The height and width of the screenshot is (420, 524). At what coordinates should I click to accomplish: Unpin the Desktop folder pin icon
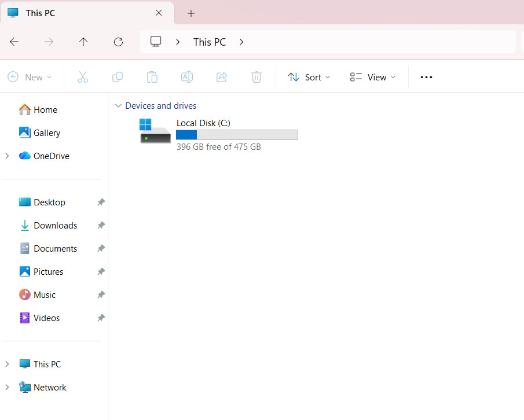click(x=101, y=202)
